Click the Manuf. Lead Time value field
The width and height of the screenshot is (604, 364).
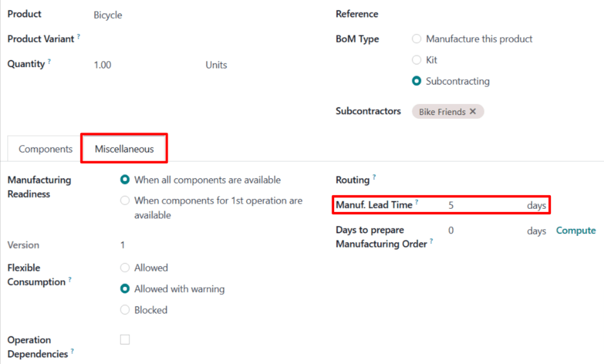482,205
